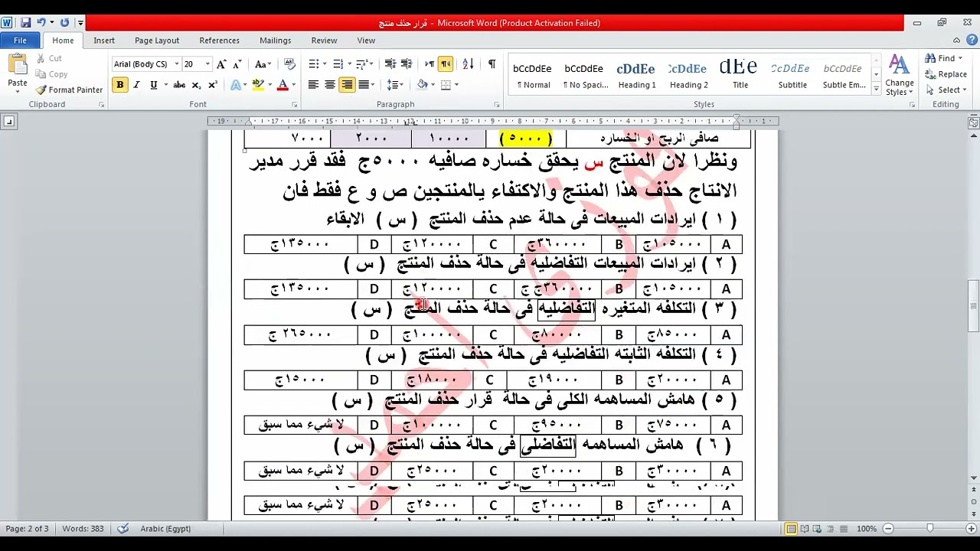Switch to the Mailings tab
The height and width of the screenshot is (551, 980).
[x=275, y=41]
